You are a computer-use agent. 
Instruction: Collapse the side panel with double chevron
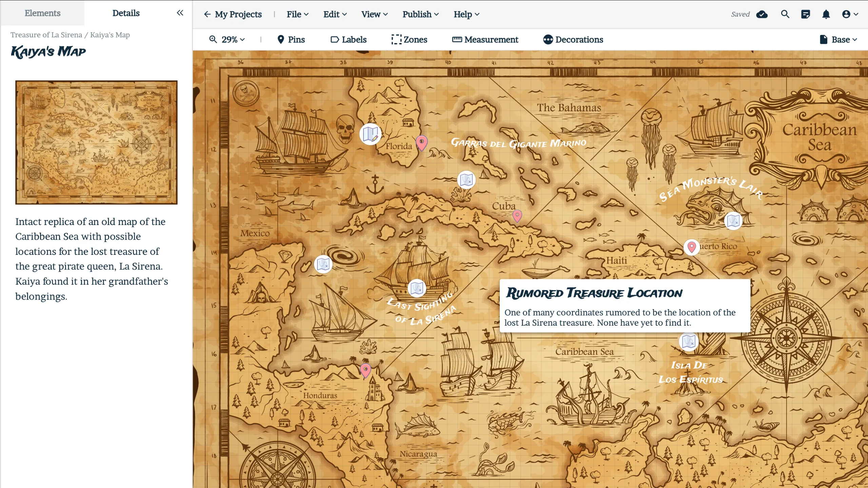point(180,13)
